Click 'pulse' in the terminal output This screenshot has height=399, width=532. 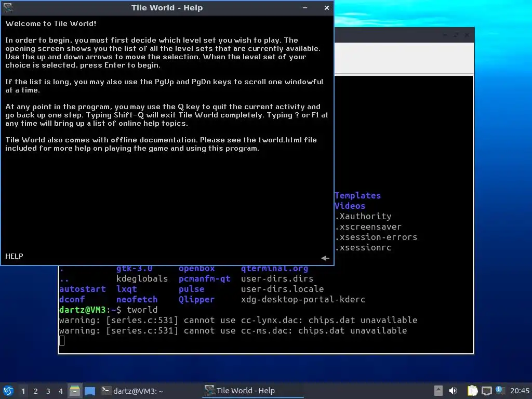[x=191, y=289]
